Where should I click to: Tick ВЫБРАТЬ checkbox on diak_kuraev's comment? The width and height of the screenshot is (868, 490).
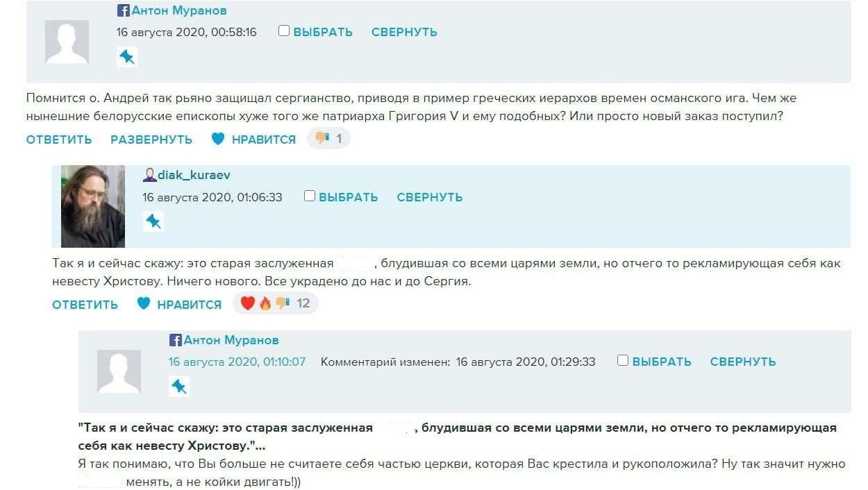(x=310, y=196)
